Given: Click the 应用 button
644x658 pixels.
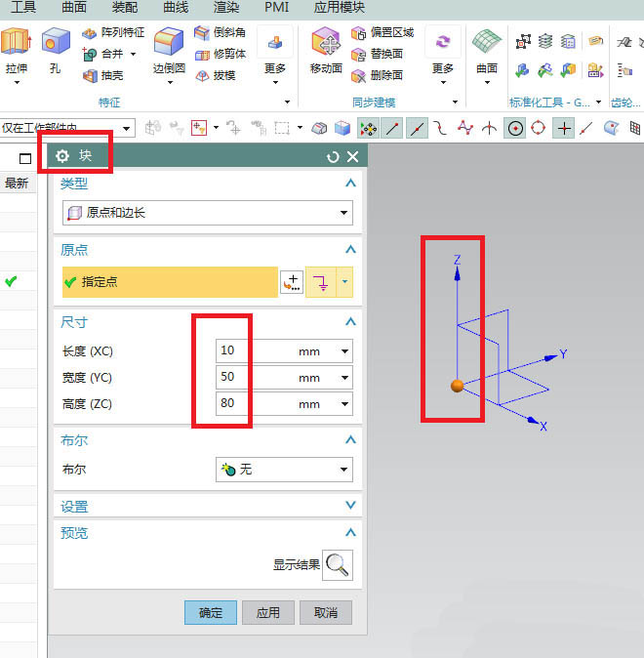Looking at the screenshot, I should click(268, 613).
